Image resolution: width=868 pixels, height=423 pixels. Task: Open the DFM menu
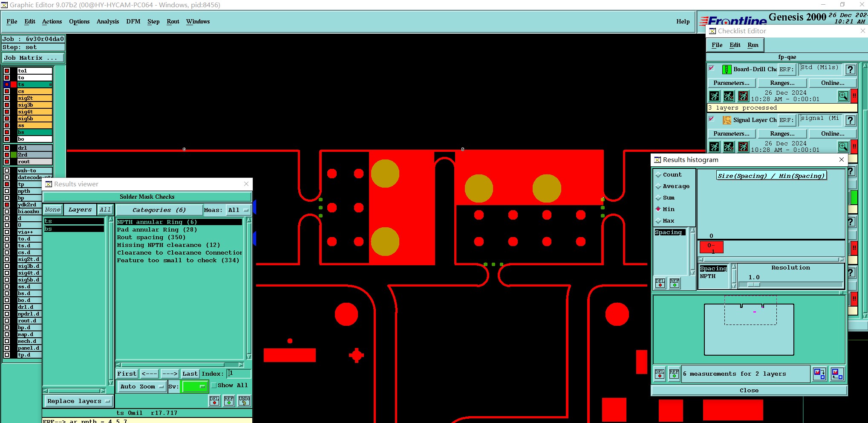(x=133, y=21)
